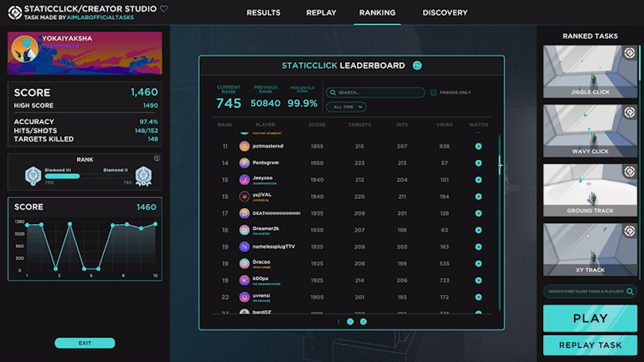The width and height of the screenshot is (644, 362).
Task: Click the player name Dreamer2k
Action: 266,229
